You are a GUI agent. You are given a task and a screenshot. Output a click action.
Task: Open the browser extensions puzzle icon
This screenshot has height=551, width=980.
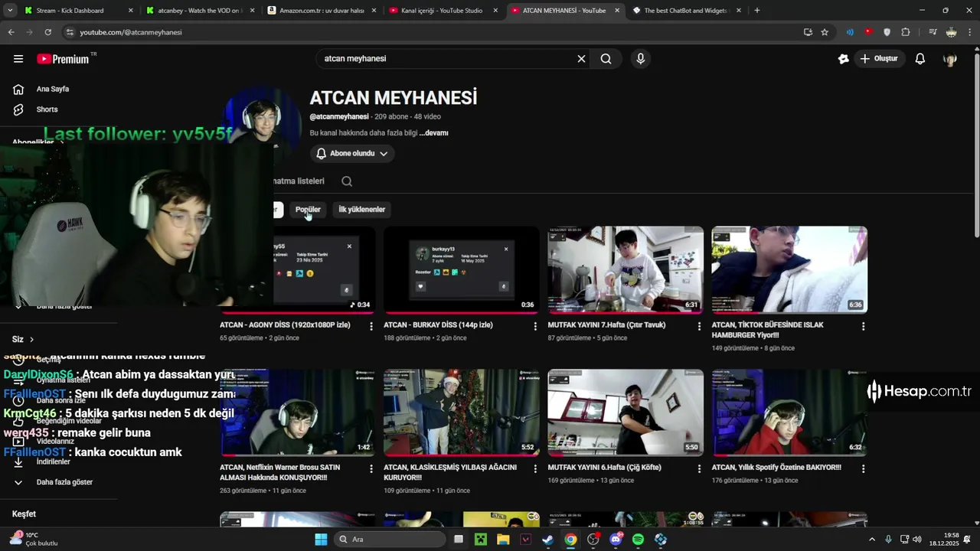coord(906,32)
